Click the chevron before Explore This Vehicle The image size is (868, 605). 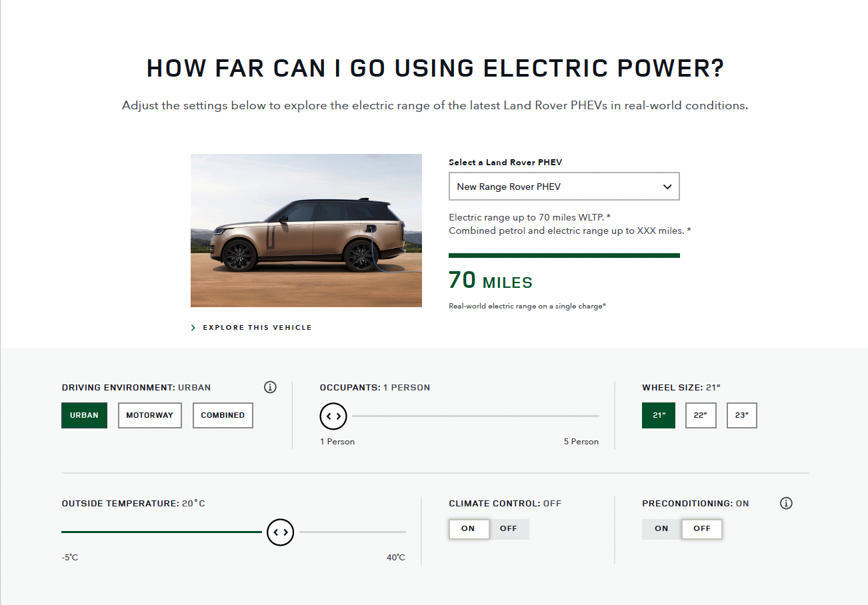(193, 327)
